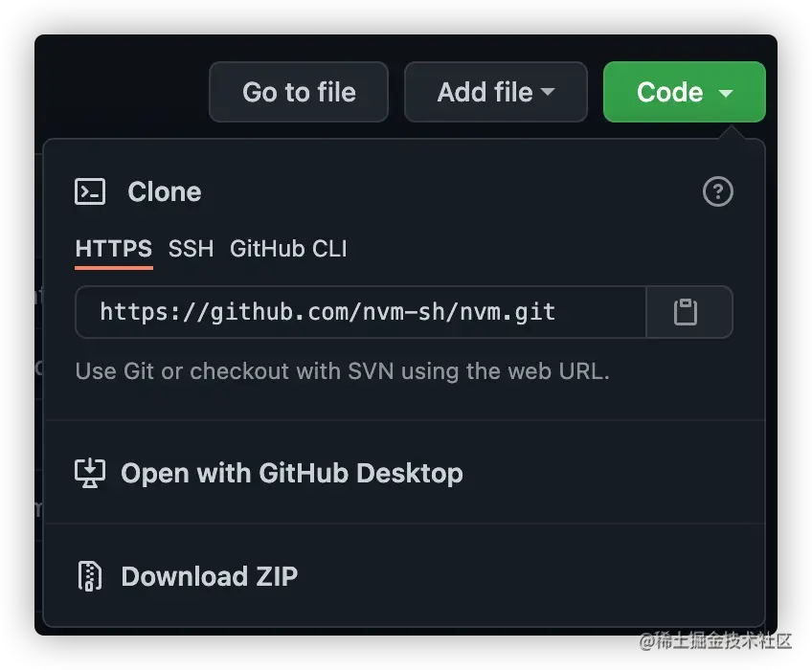Click the Go to file button

coord(299,92)
